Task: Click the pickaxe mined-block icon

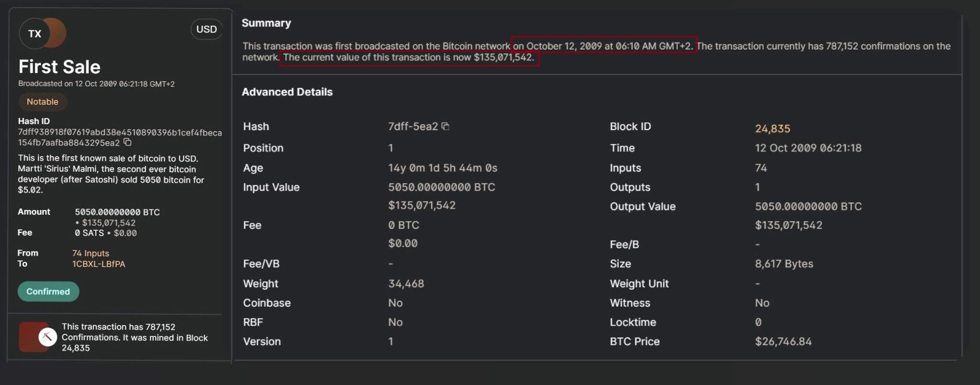Action: pyautogui.click(x=47, y=337)
